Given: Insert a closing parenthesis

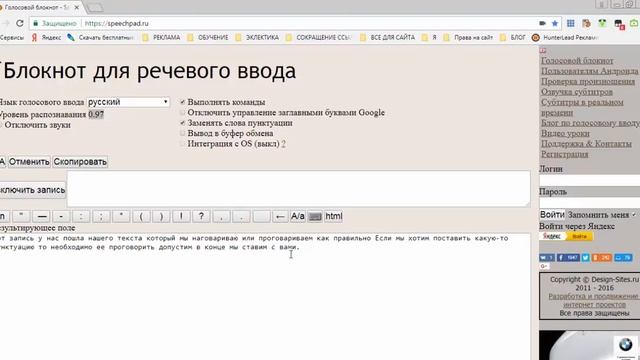Looking at the screenshot, I should tap(161, 216).
